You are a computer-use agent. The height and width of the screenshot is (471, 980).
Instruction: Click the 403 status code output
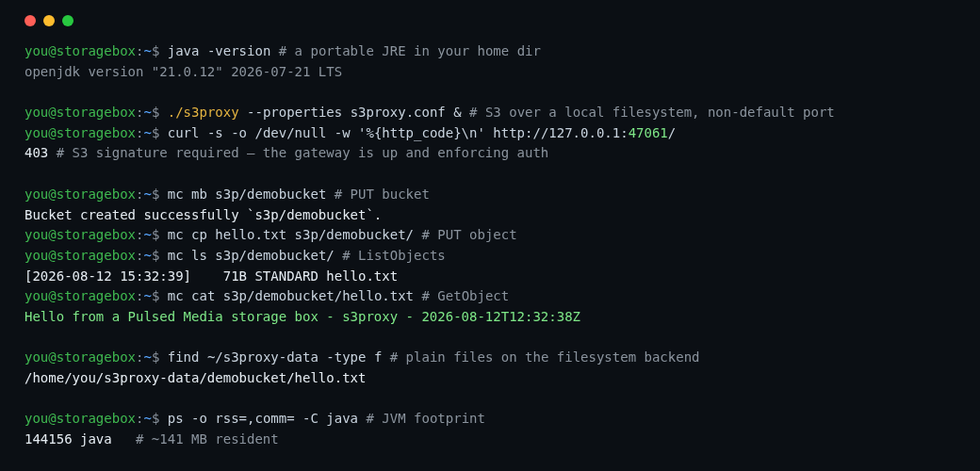point(36,153)
